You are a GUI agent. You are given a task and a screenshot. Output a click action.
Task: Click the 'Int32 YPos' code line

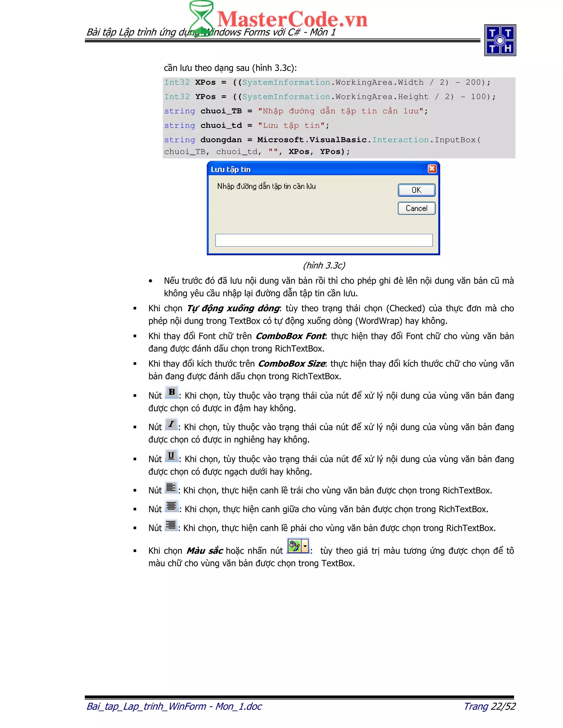pos(330,97)
